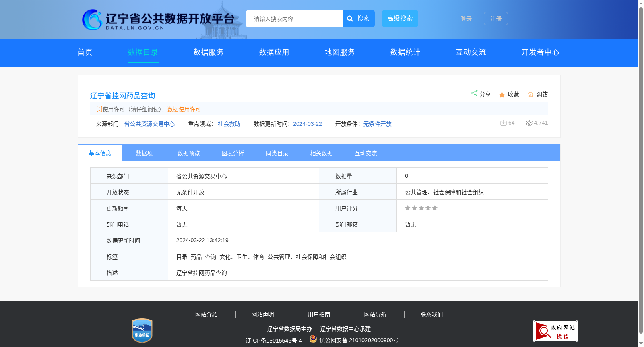Image resolution: width=644 pixels, height=347 pixels.
Task: Click the user rating stars
Action: pos(421,208)
